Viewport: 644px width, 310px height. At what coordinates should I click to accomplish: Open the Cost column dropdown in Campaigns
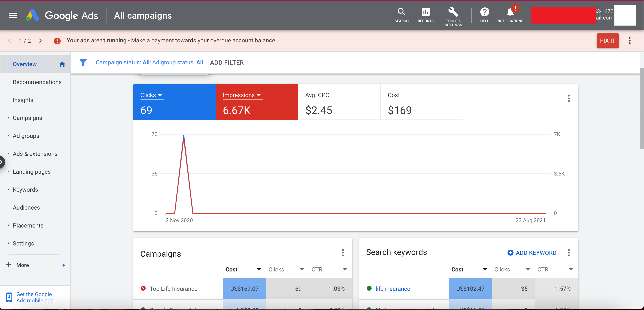(x=259, y=269)
